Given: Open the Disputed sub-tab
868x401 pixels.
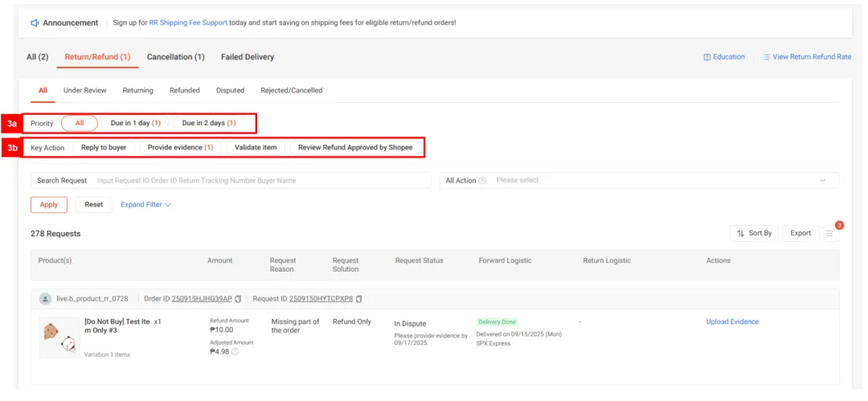Looking at the screenshot, I should pyautogui.click(x=230, y=90).
